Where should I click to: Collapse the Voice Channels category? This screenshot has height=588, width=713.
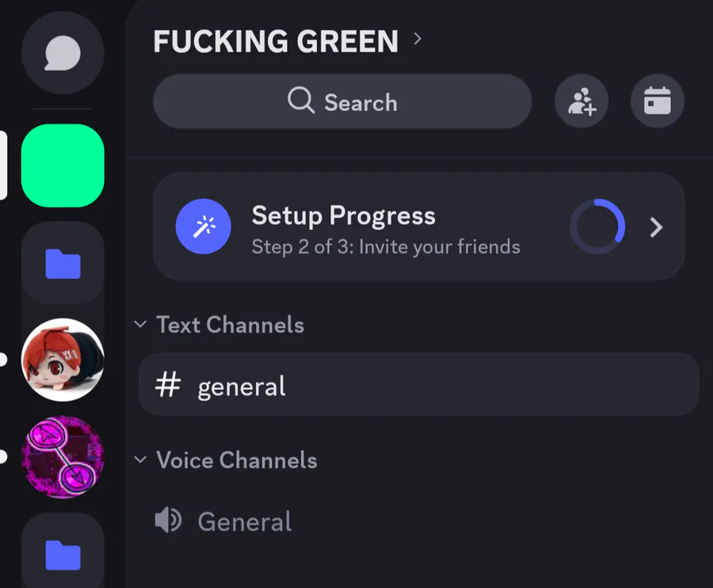point(226,460)
